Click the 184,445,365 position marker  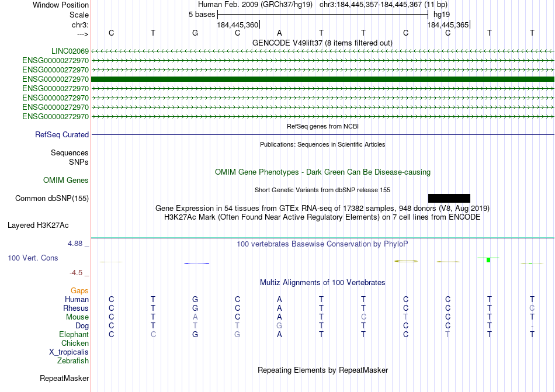(x=448, y=25)
